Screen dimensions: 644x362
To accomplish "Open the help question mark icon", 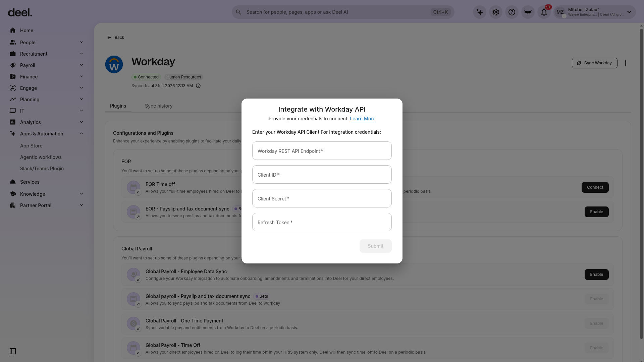I will (512, 12).
